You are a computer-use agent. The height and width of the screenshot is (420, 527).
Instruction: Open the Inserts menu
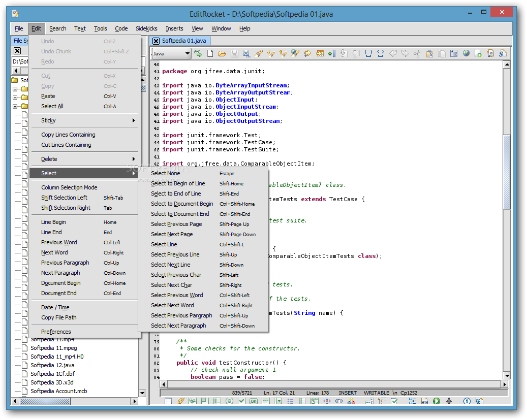(x=174, y=28)
